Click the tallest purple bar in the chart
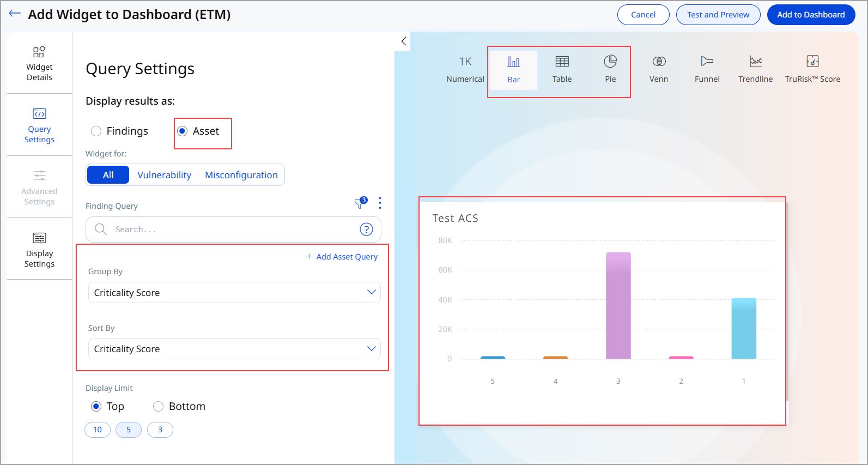The width and height of the screenshot is (868, 465). (x=618, y=305)
